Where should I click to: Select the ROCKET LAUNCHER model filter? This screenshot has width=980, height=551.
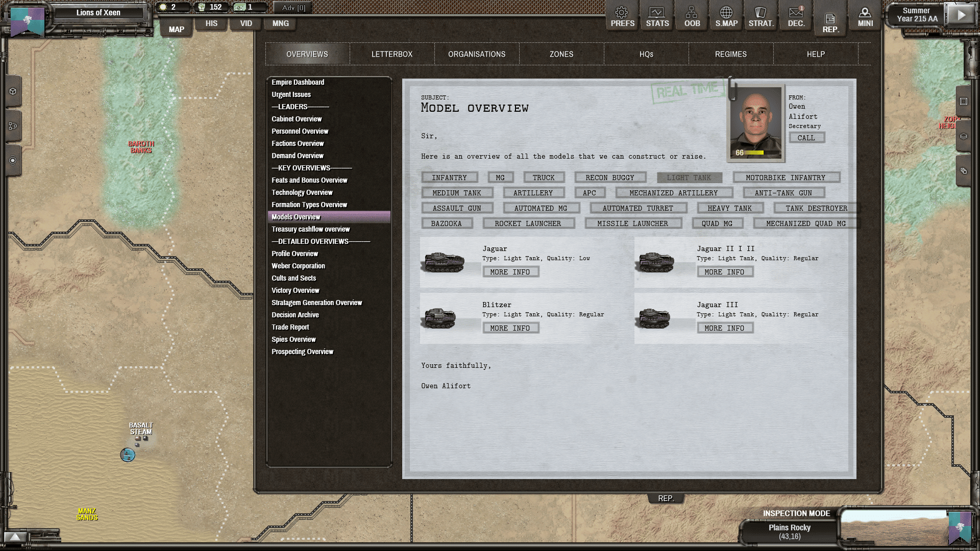coord(527,223)
